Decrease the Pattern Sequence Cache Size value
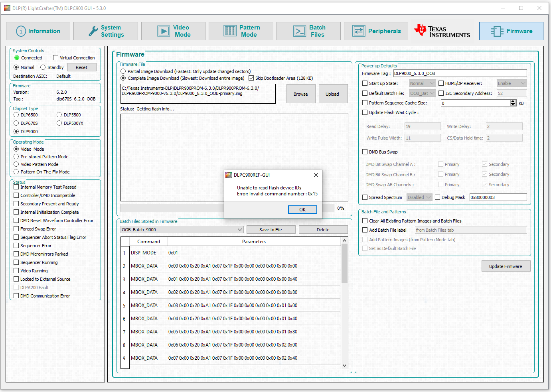 [x=513, y=104]
